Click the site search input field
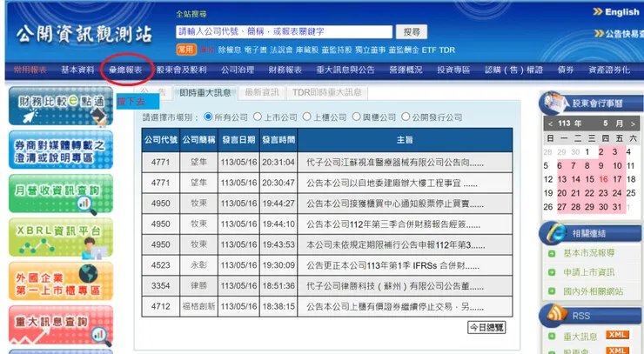This screenshot has height=354, width=644. point(285,31)
